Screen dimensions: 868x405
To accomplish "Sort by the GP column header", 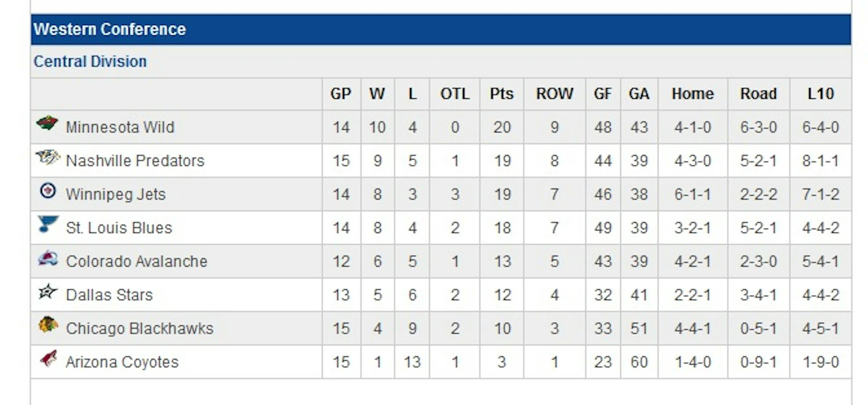I will click(341, 94).
